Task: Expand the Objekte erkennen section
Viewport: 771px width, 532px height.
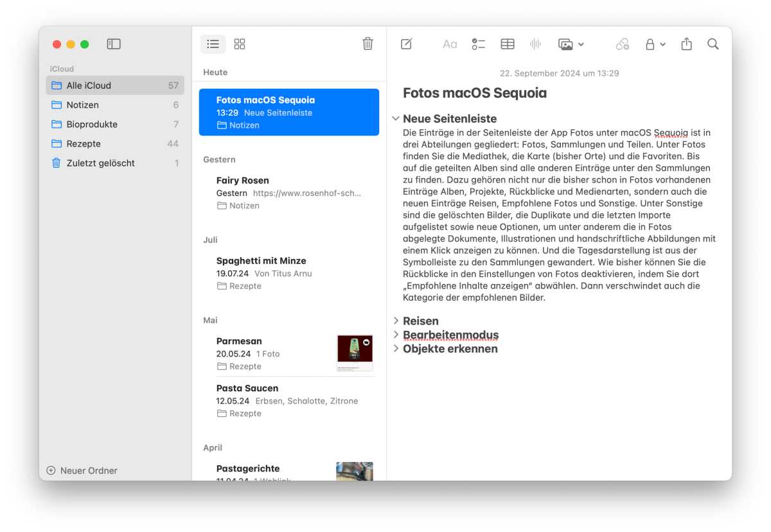Action: click(396, 349)
